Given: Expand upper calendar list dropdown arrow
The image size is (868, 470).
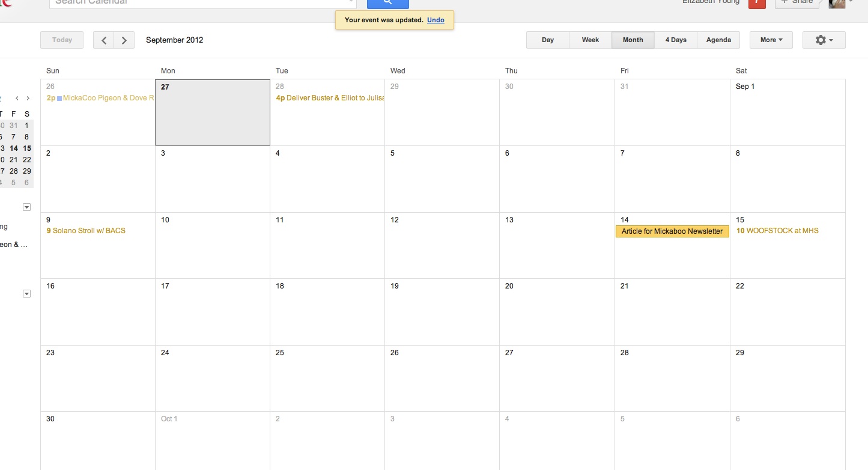Looking at the screenshot, I should pyautogui.click(x=26, y=207).
